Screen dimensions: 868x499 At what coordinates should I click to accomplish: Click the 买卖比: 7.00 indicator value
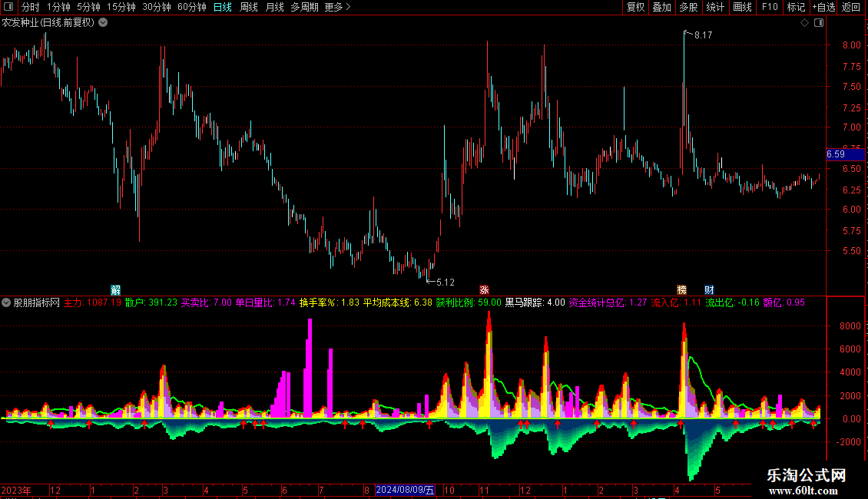pyautogui.click(x=207, y=302)
